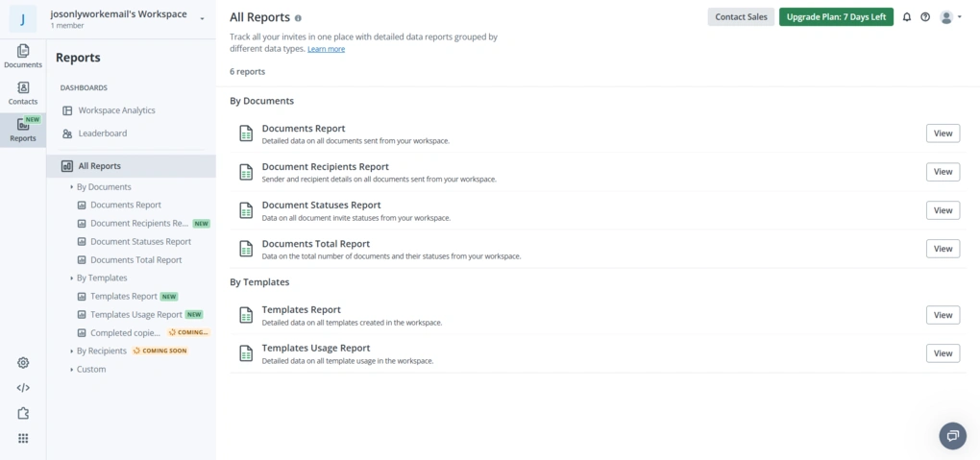Click the Documents Report title text
Viewport: 980px width, 460px height.
click(304, 129)
